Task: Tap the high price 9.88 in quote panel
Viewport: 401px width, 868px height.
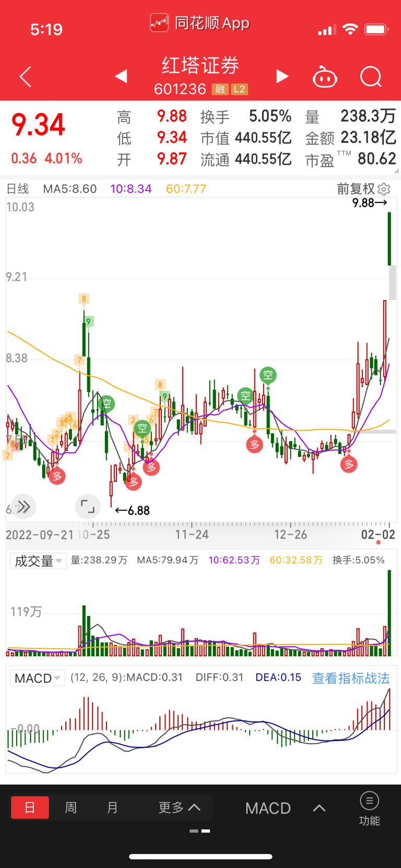Action: tap(172, 116)
